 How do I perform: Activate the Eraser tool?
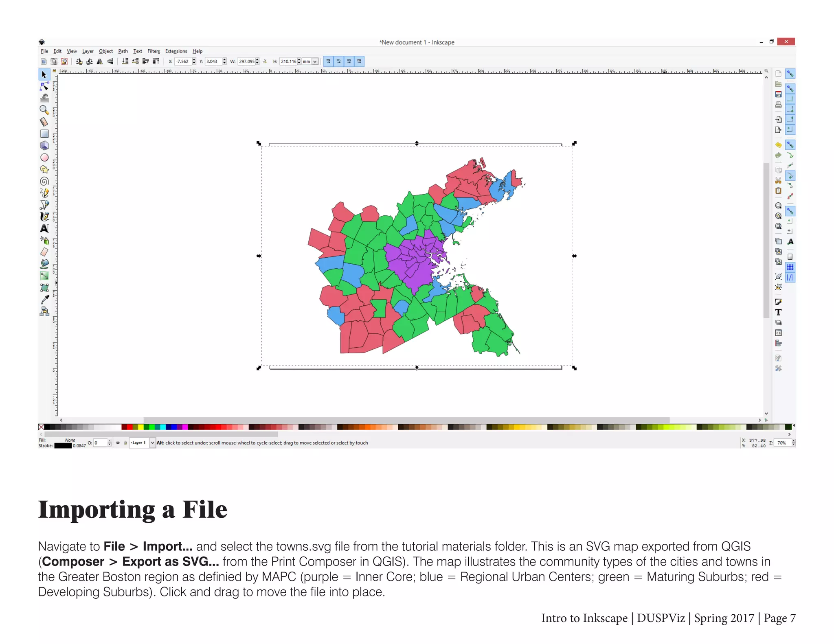[x=44, y=252]
